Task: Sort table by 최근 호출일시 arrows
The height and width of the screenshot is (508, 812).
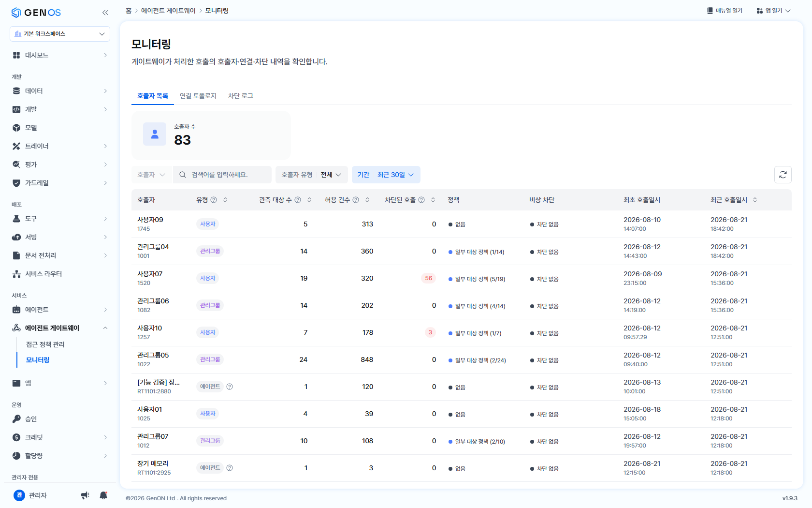Action: coord(755,200)
